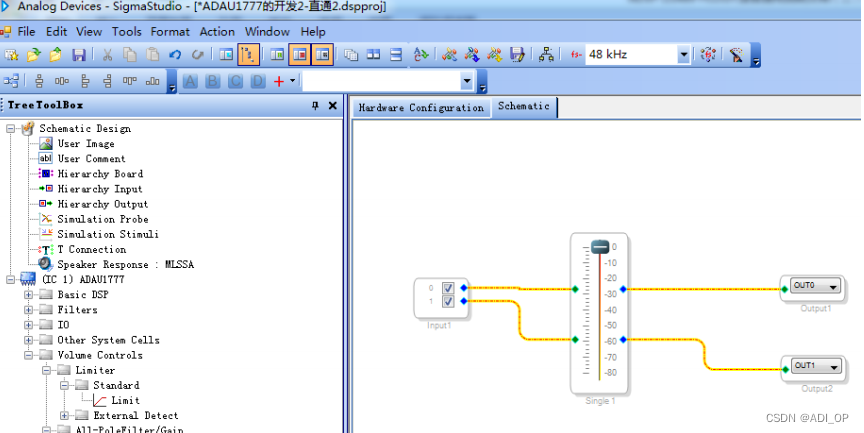The width and height of the screenshot is (864, 433).
Task: Click the ABC link compile icon
Action: pyautogui.click(x=421, y=55)
